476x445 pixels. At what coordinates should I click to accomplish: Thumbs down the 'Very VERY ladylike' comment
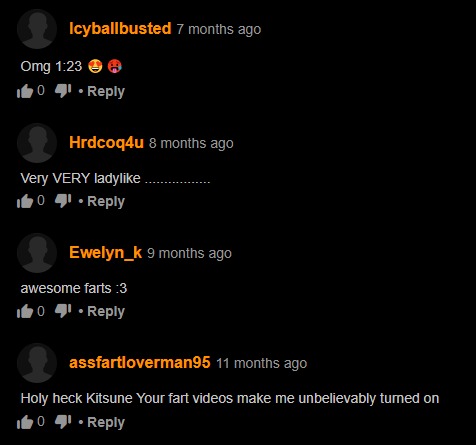click(63, 200)
